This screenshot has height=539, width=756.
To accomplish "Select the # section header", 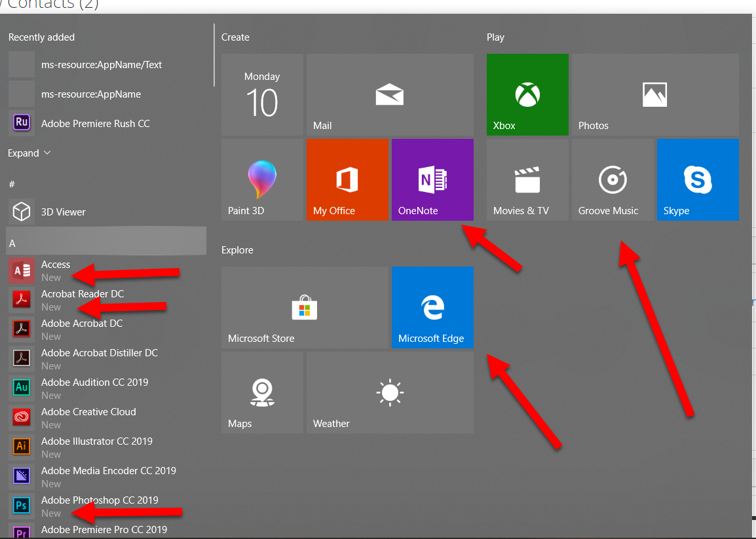I will click(x=12, y=184).
